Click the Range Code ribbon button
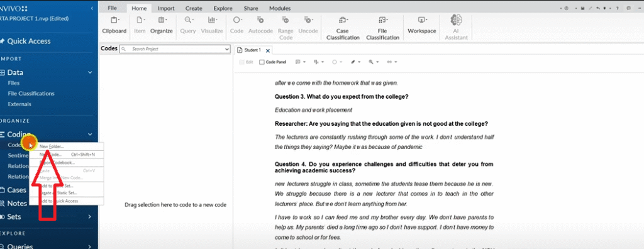The width and height of the screenshot is (644, 249). (x=286, y=28)
